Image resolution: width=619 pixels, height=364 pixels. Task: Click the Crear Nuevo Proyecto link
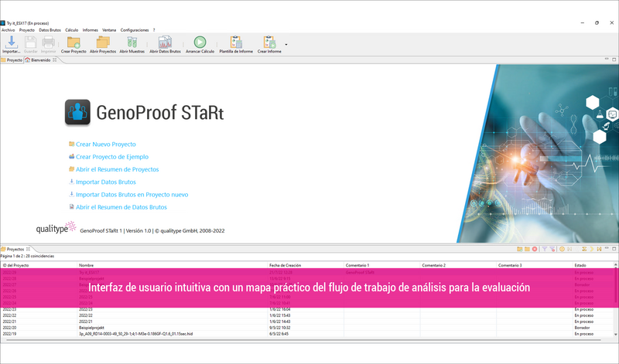click(105, 145)
